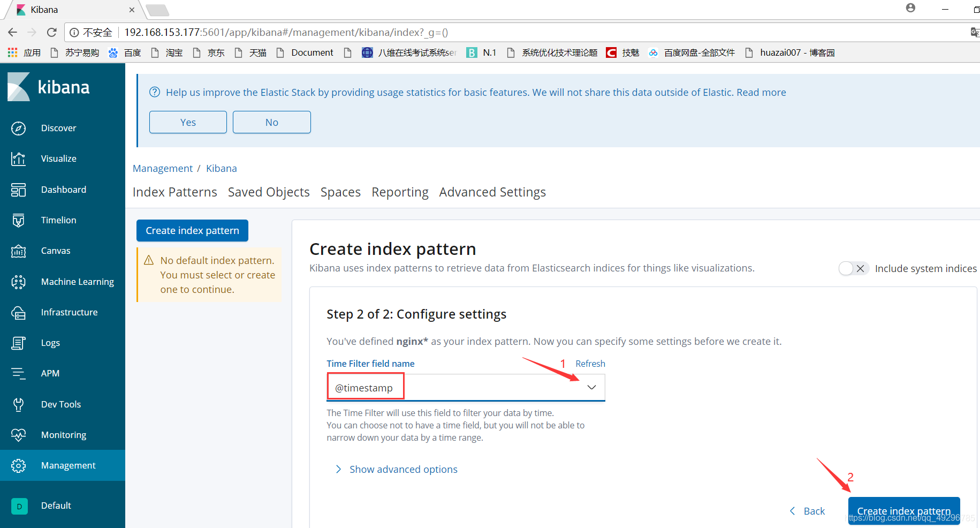Click browser back arrow

13,33
